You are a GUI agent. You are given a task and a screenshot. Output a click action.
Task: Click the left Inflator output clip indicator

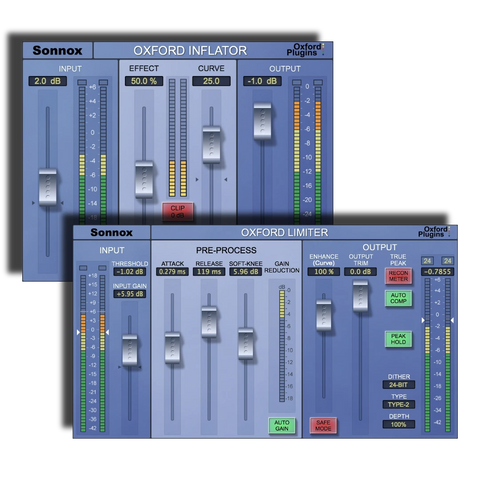click(297, 82)
